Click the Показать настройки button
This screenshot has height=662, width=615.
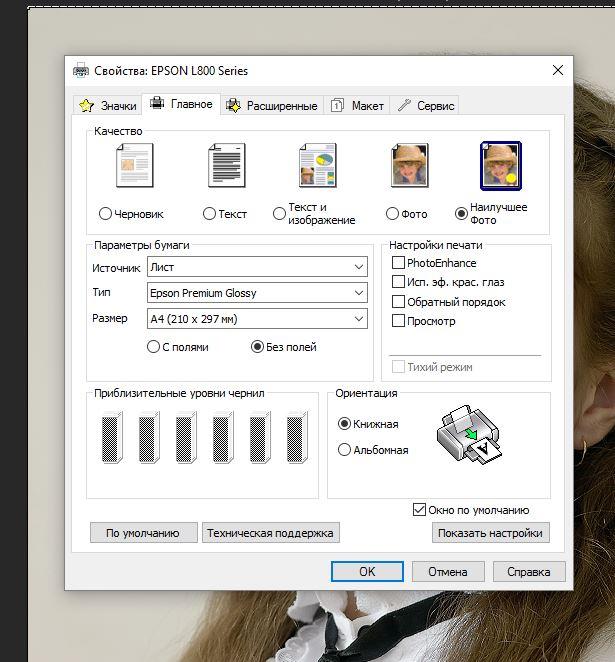[490, 533]
